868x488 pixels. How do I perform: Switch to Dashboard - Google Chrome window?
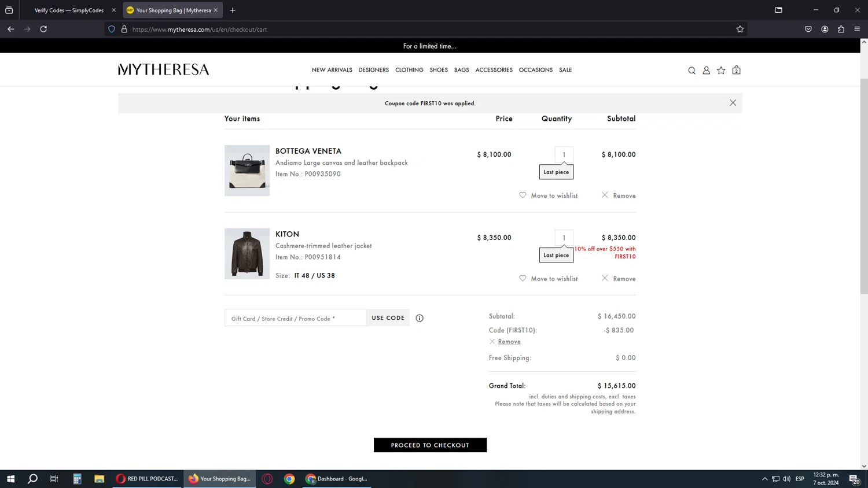(337, 479)
